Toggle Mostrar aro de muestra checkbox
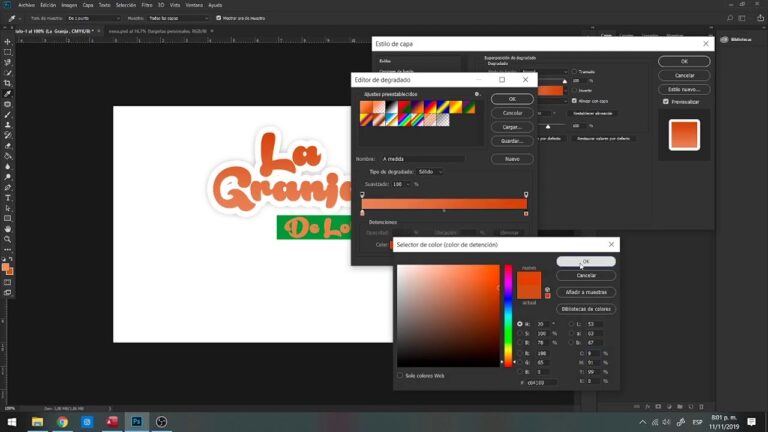This screenshot has height=432, width=768. [x=218, y=18]
